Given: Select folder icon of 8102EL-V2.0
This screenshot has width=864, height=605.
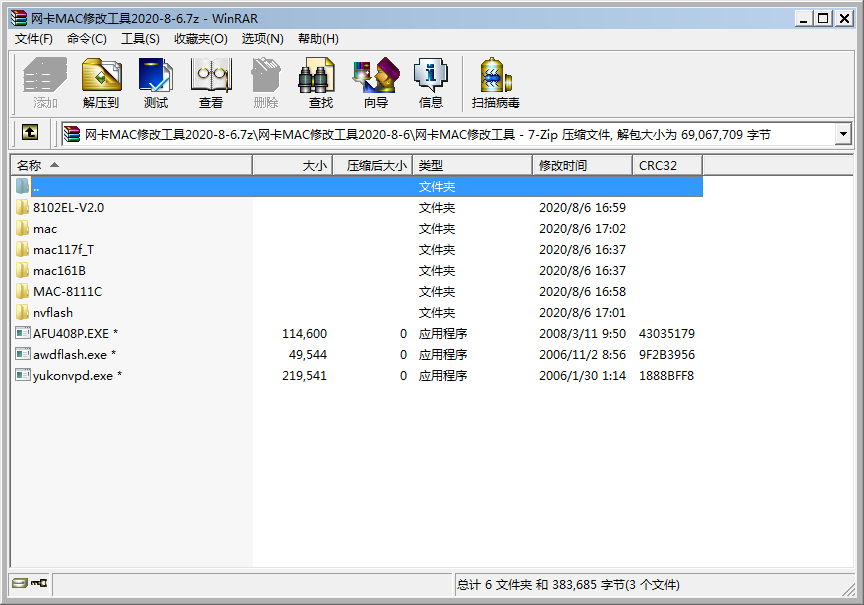Looking at the screenshot, I should click(x=22, y=207).
